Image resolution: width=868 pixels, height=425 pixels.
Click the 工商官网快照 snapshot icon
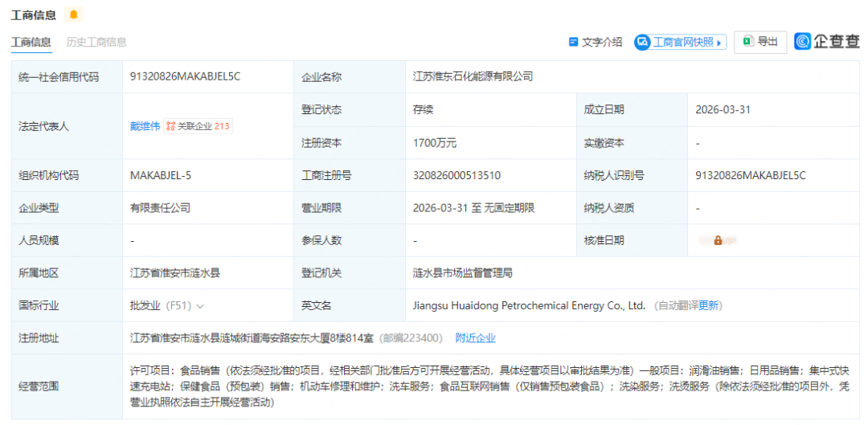642,42
